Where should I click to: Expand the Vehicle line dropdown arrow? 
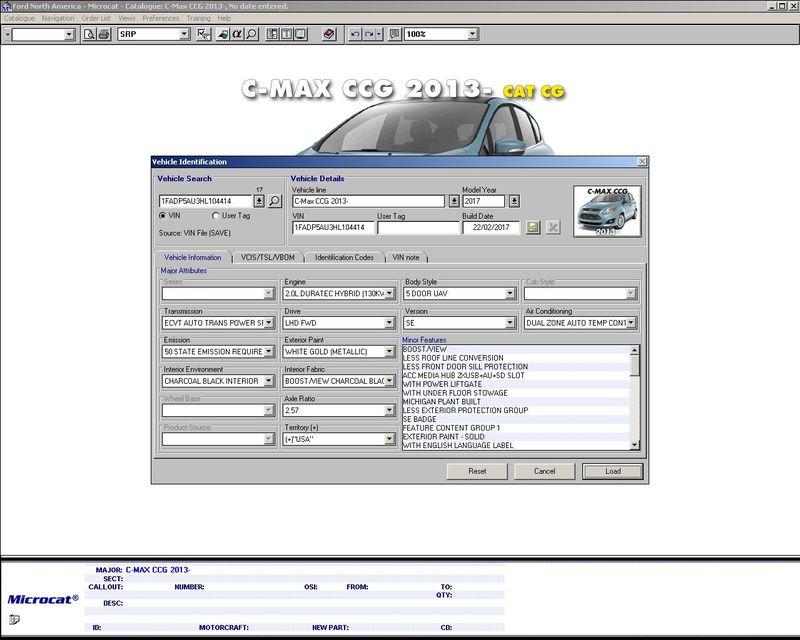pos(454,201)
